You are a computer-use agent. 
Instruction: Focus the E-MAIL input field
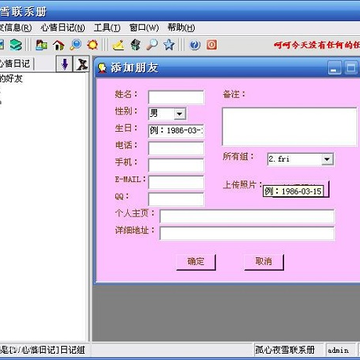(176, 182)
